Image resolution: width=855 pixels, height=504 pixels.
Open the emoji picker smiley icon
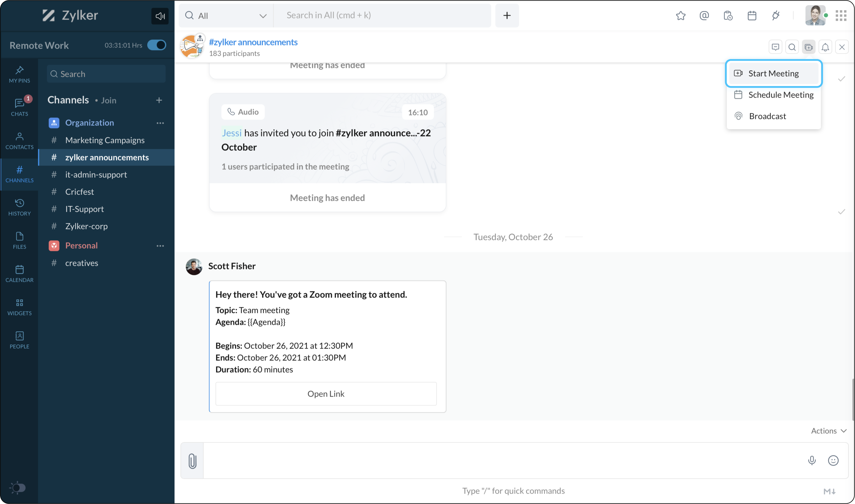pos(833,460)
